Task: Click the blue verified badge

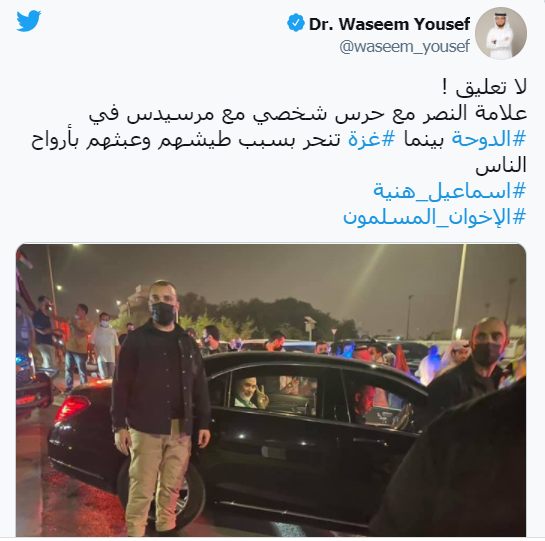Action: coord(295,23)
